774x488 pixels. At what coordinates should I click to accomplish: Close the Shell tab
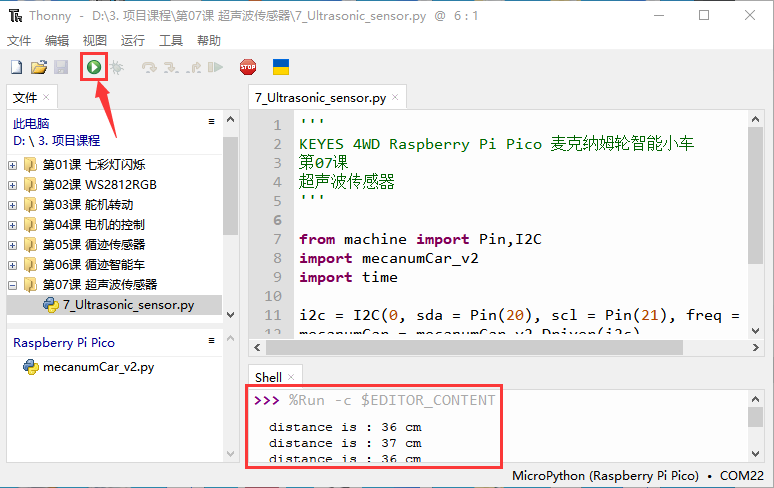tap(291, 377)
